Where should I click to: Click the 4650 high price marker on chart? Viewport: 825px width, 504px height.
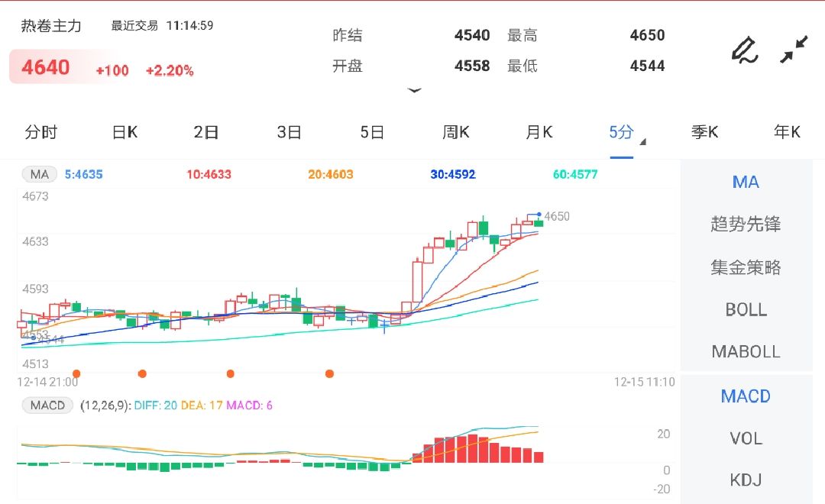tap(557, 216)
